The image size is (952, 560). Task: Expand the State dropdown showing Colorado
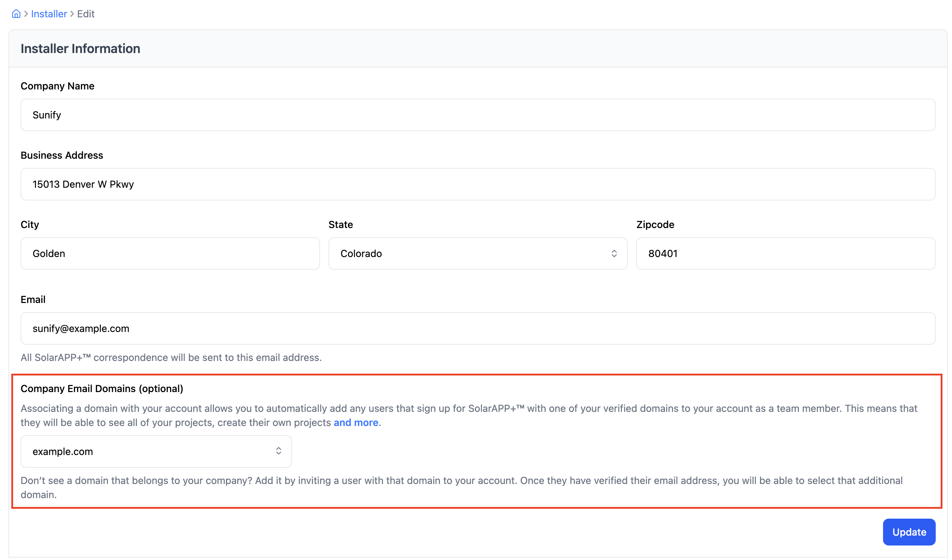point(477,253)
